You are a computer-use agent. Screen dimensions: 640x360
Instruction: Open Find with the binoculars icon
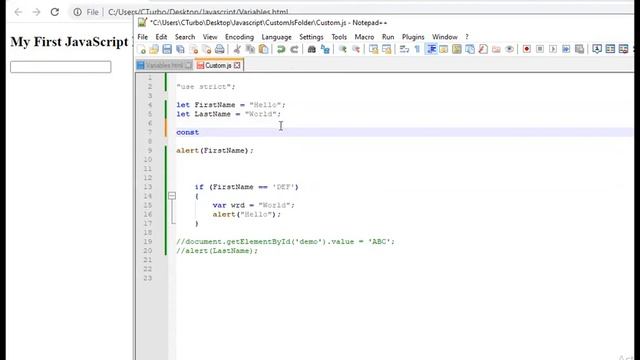(x=311, y=49)
